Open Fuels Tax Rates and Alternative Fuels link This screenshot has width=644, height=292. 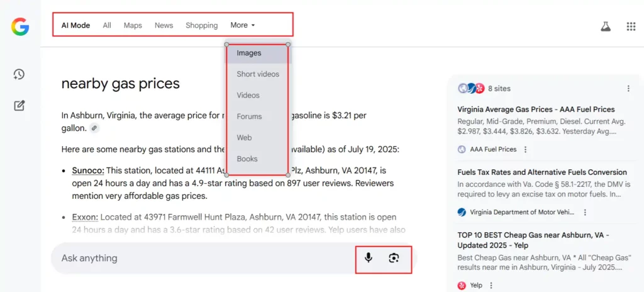[541, 172]
